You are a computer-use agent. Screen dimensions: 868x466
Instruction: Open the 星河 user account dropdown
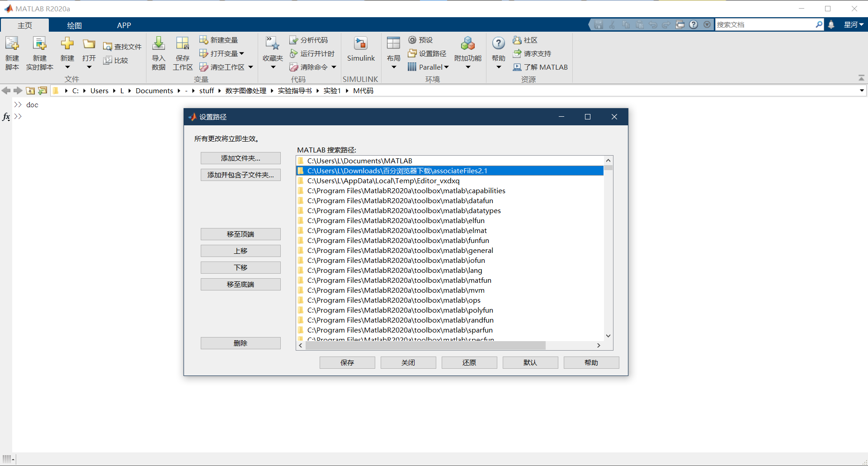click(x=854, y=24)
